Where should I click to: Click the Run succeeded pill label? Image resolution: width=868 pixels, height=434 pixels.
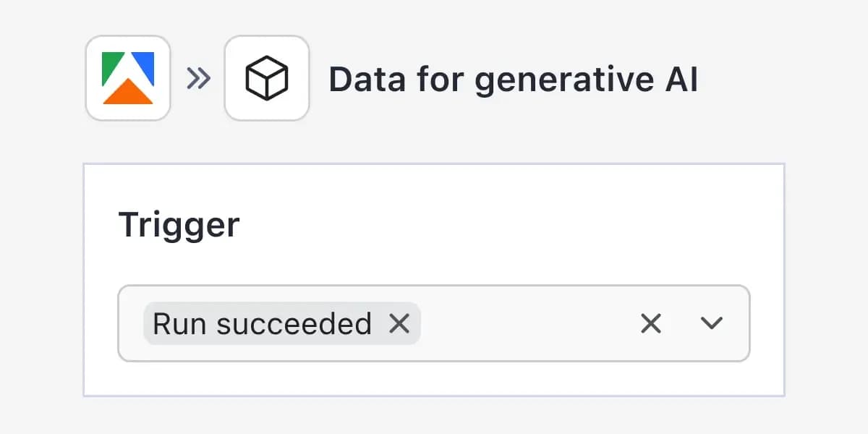click(x=260, y=324)
